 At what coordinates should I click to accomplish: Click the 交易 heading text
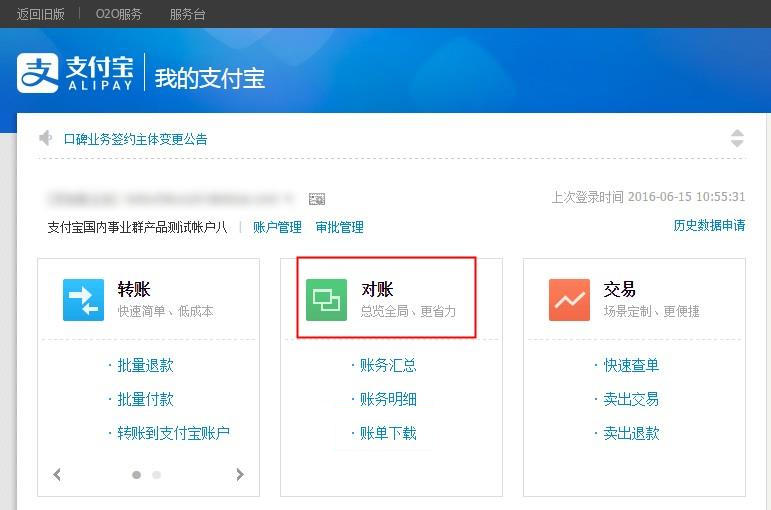[620, 289]
